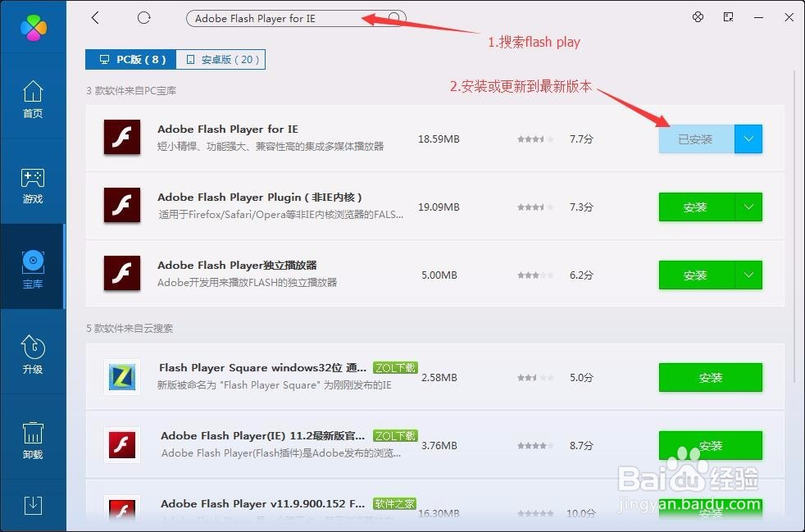Screen dimensions: 805x532
Task: Expand install options for Flash Player独立播放器
Action: 748,275
